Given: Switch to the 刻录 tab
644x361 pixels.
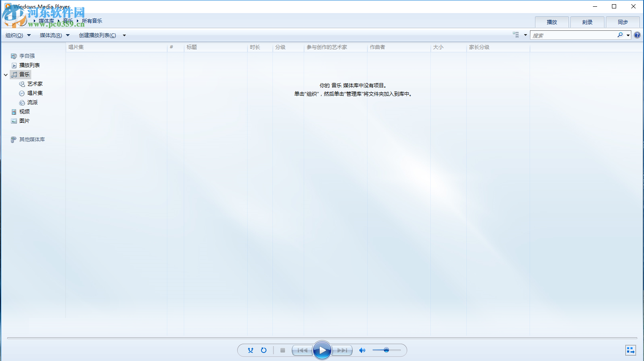Looking at the screenshot, I should coord(587,22).
